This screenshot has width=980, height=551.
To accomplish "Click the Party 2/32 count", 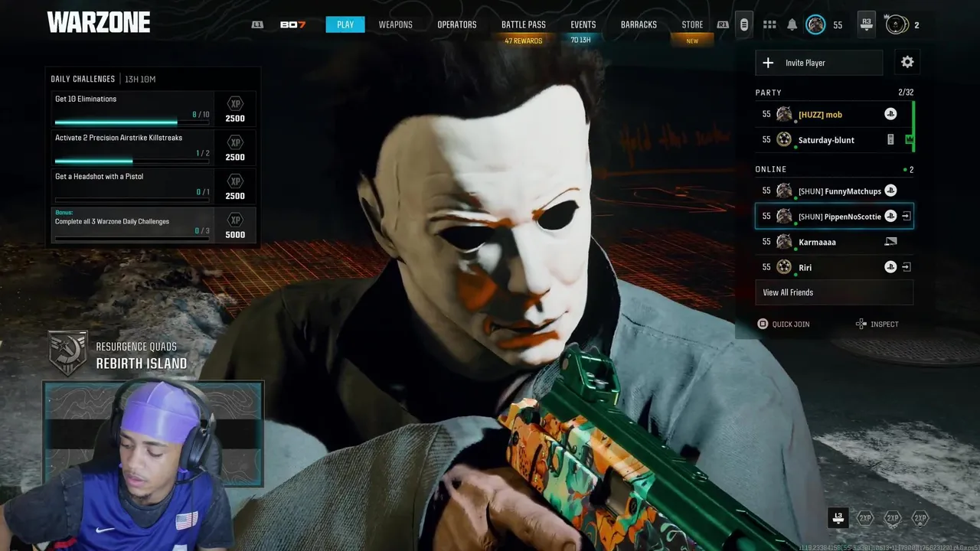I will pyautogui.click(x=906, y=92).
